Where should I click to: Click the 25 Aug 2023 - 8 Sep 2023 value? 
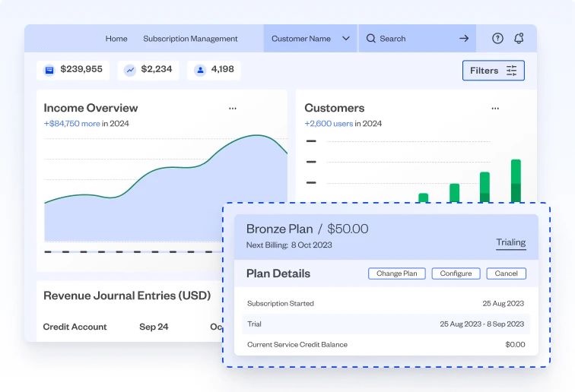482,324
